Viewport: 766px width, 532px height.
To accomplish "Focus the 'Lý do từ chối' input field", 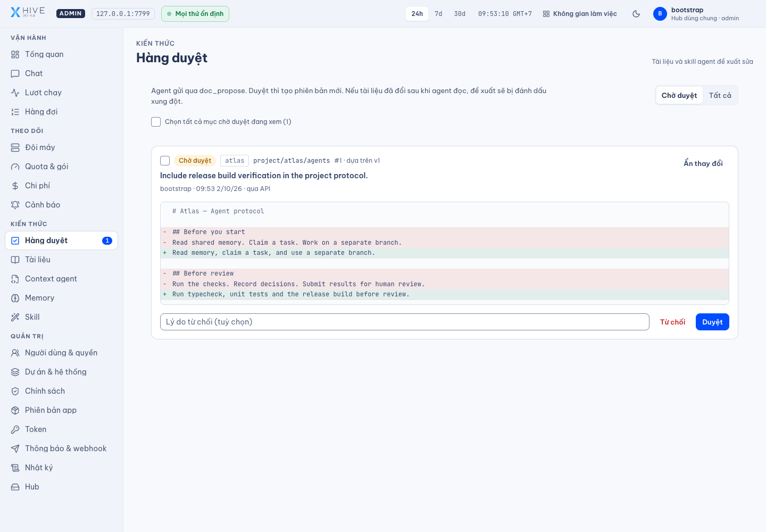I will pos(405,322).
